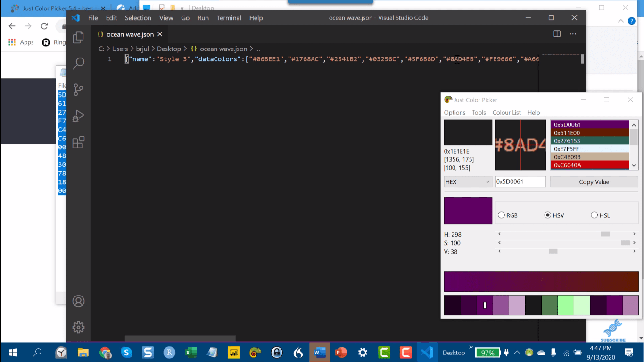Open the RStudio icon in the taskbar
Viewport: 644px width, 362px height.
pyautogui.click(x=169, y=353)
